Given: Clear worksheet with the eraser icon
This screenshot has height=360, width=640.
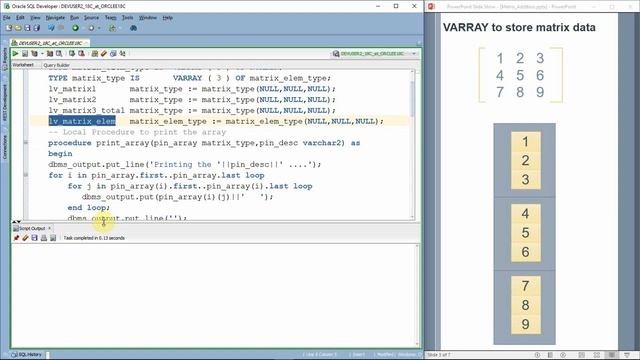Looking at the screenshot, I should (104, 53).
